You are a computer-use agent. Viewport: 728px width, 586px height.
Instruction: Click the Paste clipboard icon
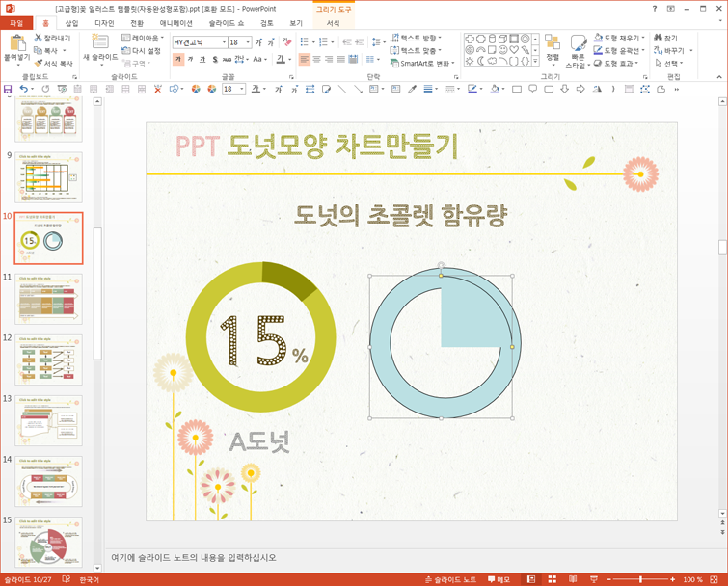[17, 42]
